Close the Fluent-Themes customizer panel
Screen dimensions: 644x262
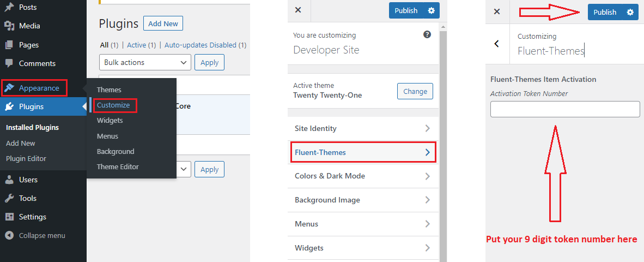(497, 11)
